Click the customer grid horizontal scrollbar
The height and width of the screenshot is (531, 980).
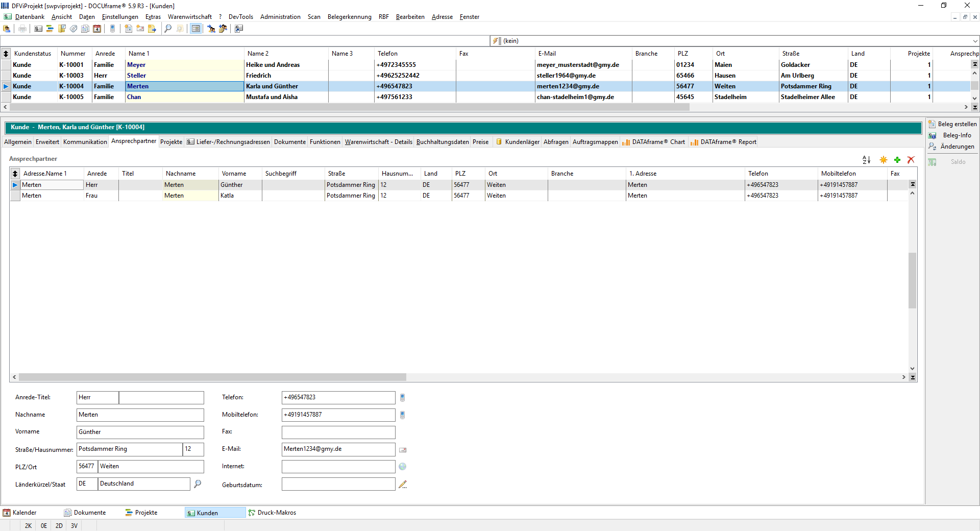[x=349, y=107]
